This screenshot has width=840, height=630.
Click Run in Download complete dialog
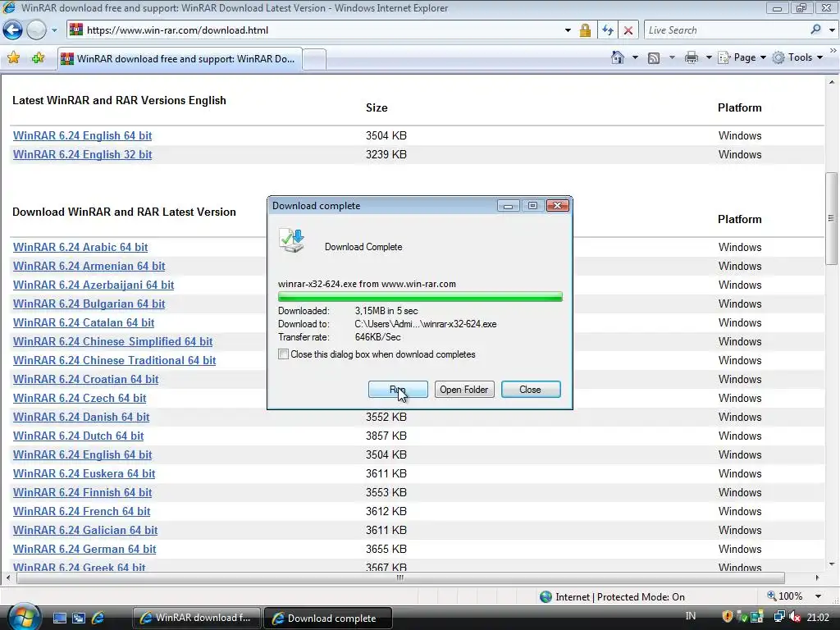coord(398,390)
